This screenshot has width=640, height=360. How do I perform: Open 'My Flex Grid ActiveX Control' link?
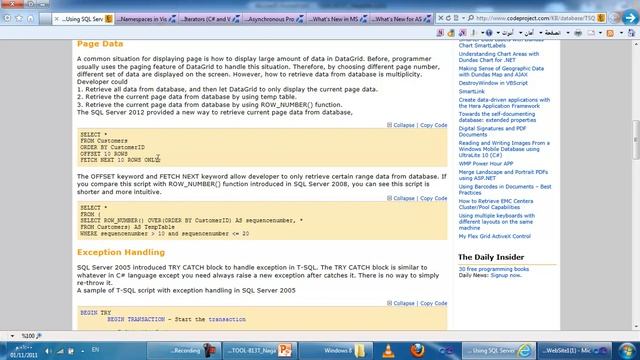pos(495,236)
